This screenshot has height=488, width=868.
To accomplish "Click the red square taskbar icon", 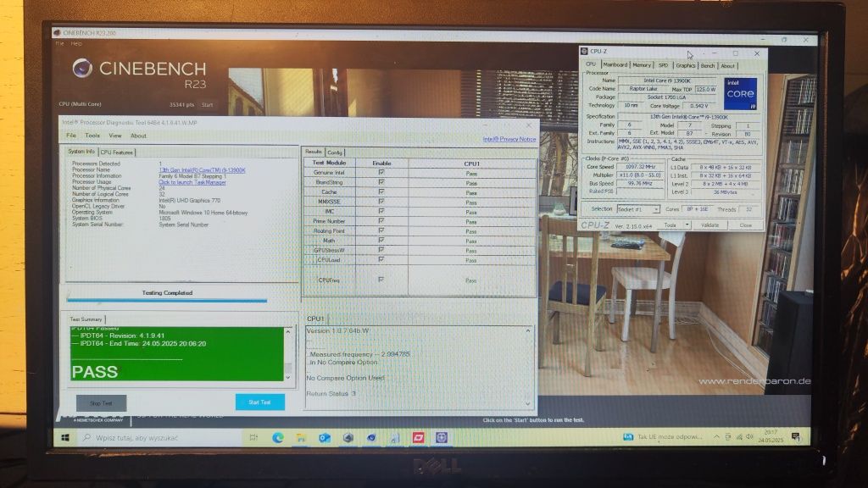I will (x=418, y=438).
